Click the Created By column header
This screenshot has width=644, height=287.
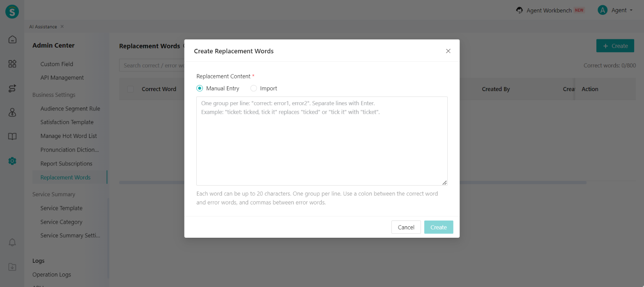point(496,89)
